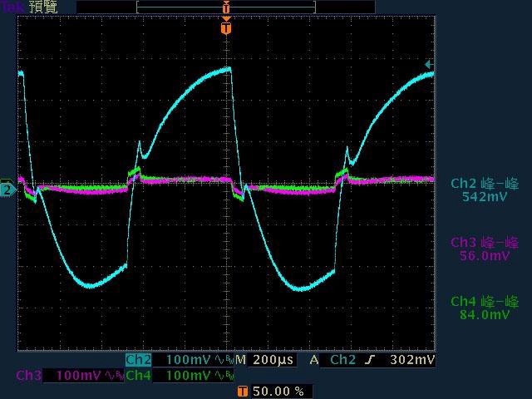Click the 50.00 % trigger position field
The image size is (532, 399).
[x=278, y=391]
